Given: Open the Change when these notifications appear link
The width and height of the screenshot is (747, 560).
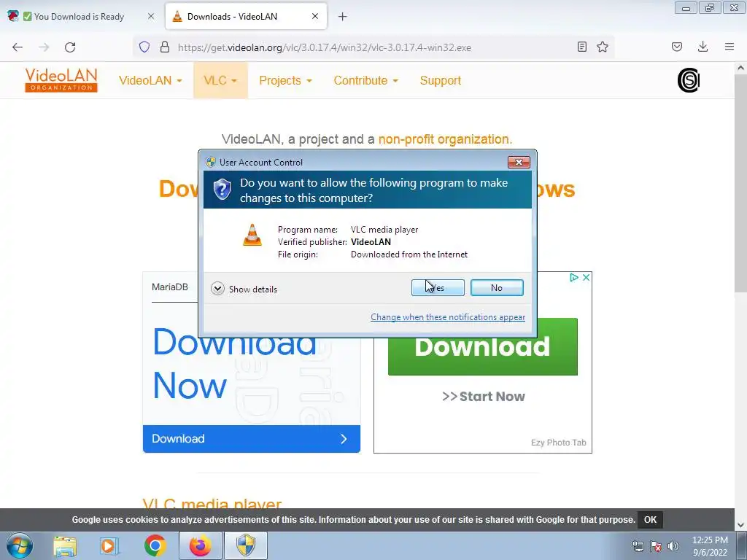Looking at the screenshot, I should point(448,317).
